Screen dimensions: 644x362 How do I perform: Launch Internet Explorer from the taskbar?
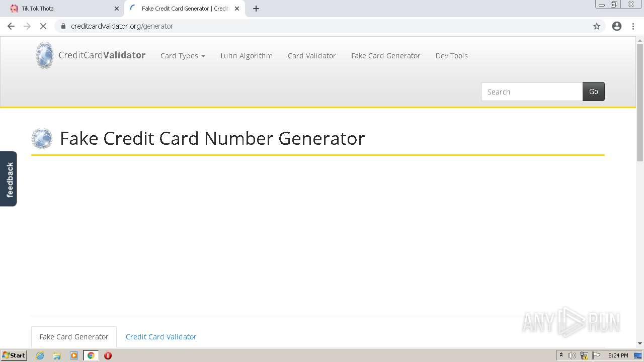[40, 355]
